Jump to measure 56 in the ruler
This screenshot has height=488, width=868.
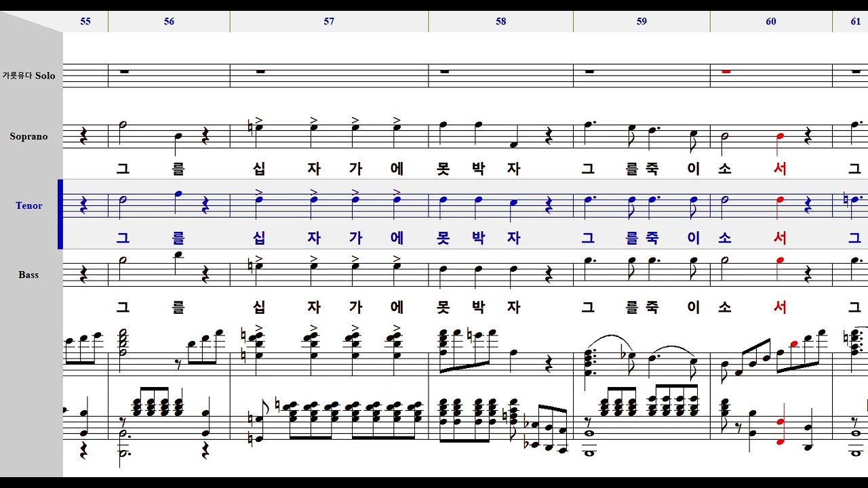[169, 22]
